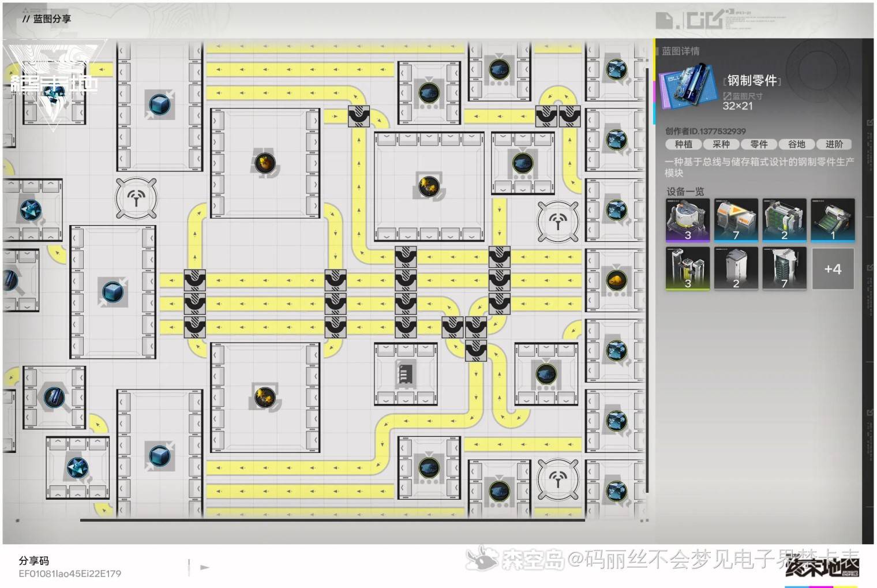
Task: Select the orange-arrow device icon with count 7
Action: click(x=736, y=220)
